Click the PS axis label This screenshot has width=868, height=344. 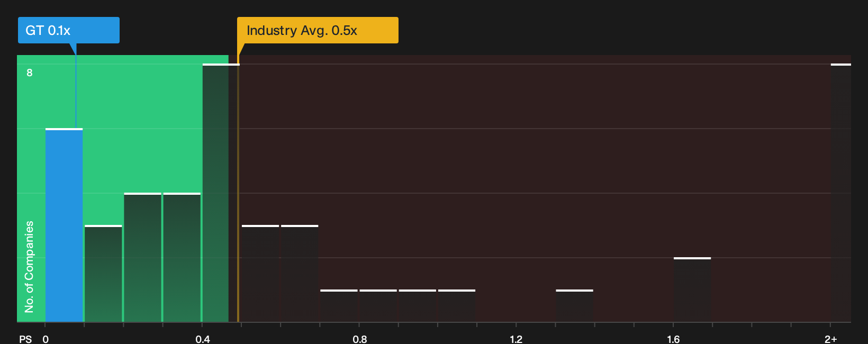tap(25, 339)
